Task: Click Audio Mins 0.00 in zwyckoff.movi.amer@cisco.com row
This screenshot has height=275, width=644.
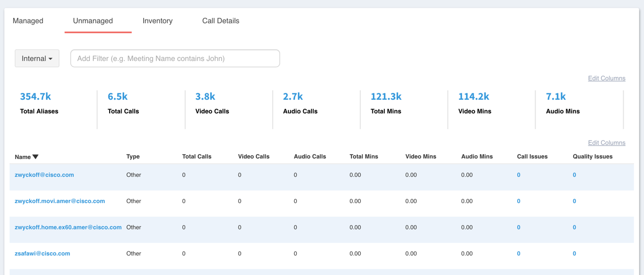Action: pyautogui.click(x=467, y=201)
